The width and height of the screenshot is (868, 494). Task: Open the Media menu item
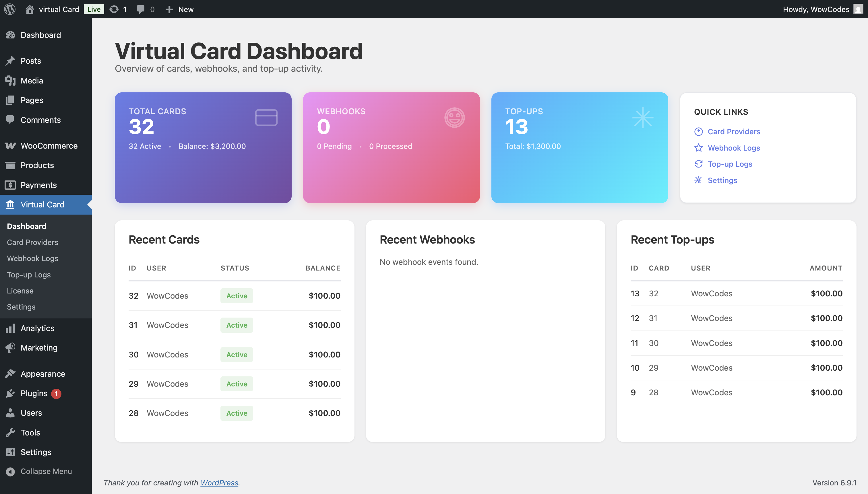pyautogui.click(x=31, y=80)
